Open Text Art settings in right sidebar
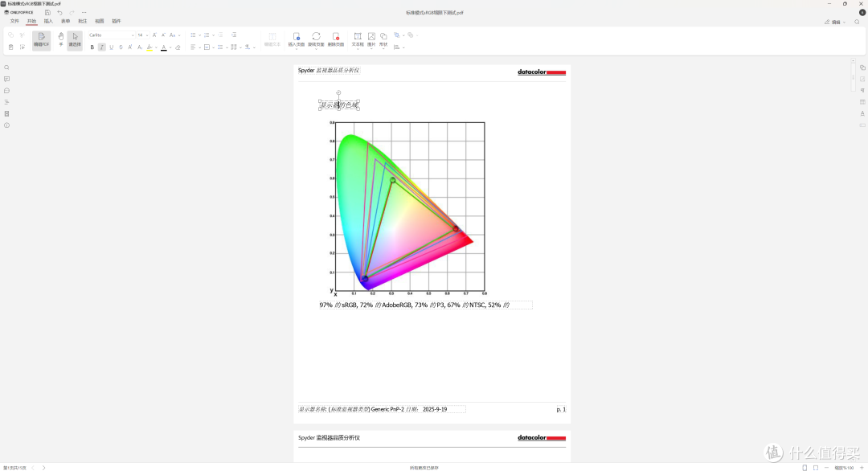 (x=862, y=113)
